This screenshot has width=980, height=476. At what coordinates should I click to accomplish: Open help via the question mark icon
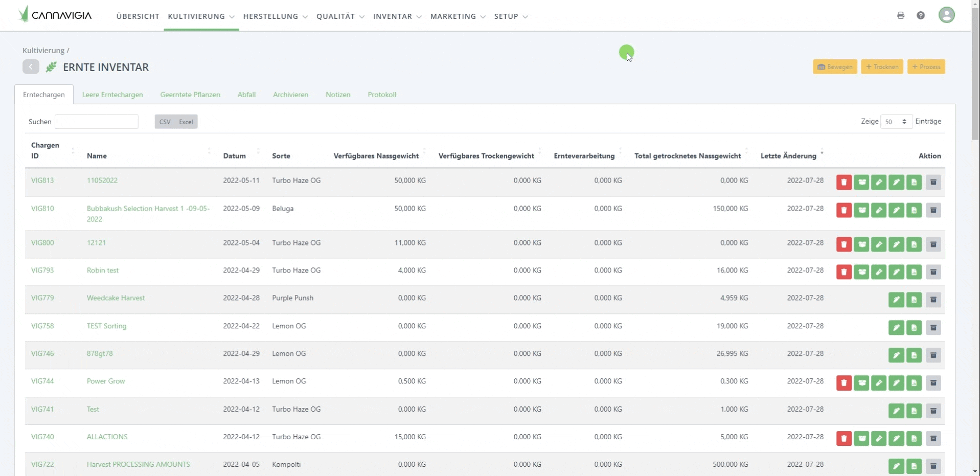point(920,15)
